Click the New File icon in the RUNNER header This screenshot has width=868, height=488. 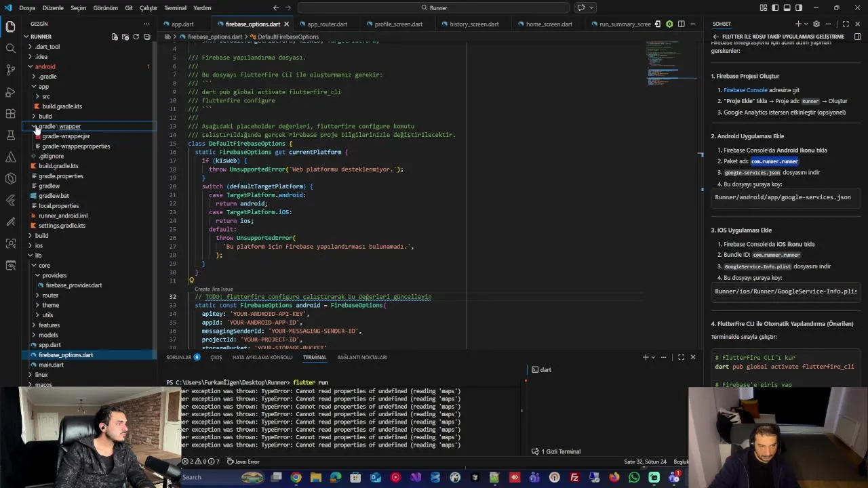115,37
